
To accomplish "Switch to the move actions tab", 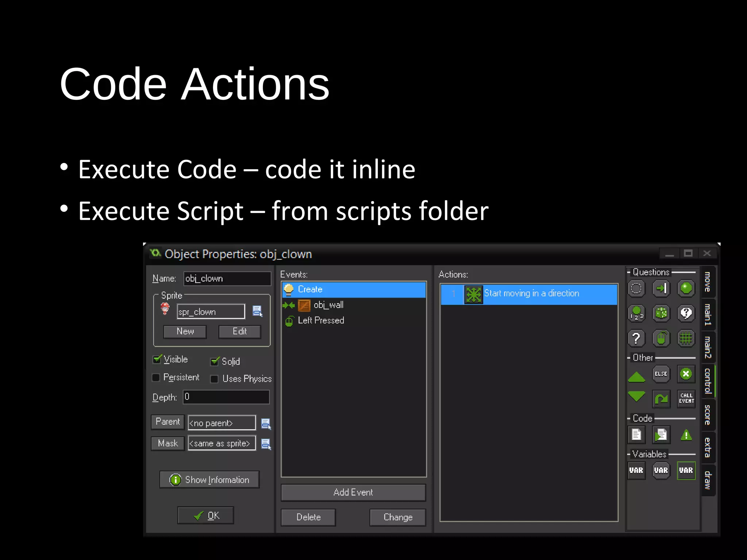I will point(708,282).
